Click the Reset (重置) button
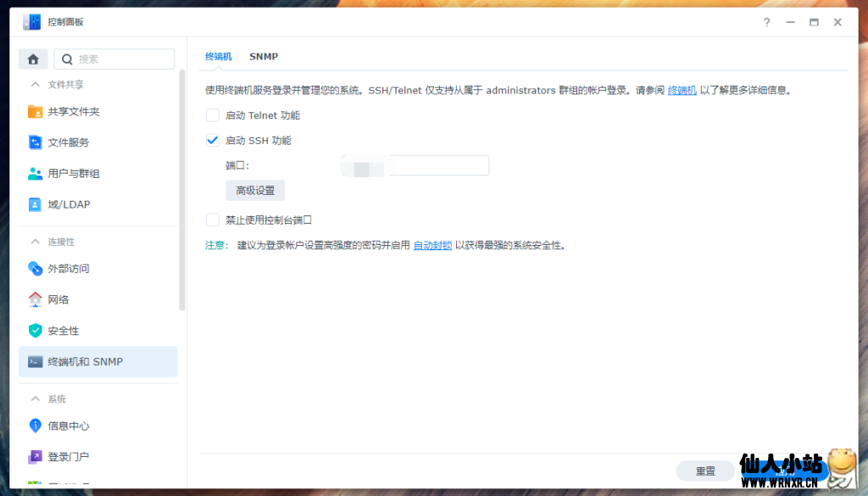Viewport: 868px width, 496px height. coord(705,471)
